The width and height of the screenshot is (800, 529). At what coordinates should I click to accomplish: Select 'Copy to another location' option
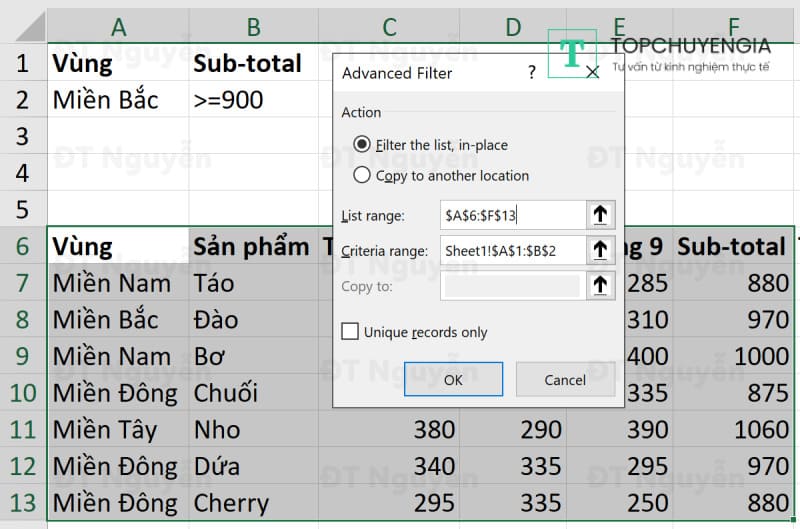coord(362,175)
